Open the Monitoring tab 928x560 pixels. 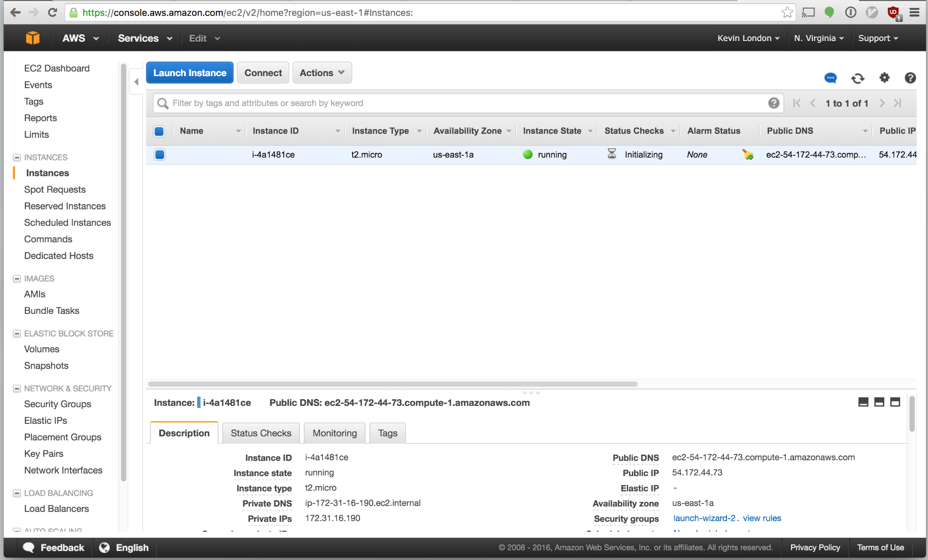click(334, 433)
